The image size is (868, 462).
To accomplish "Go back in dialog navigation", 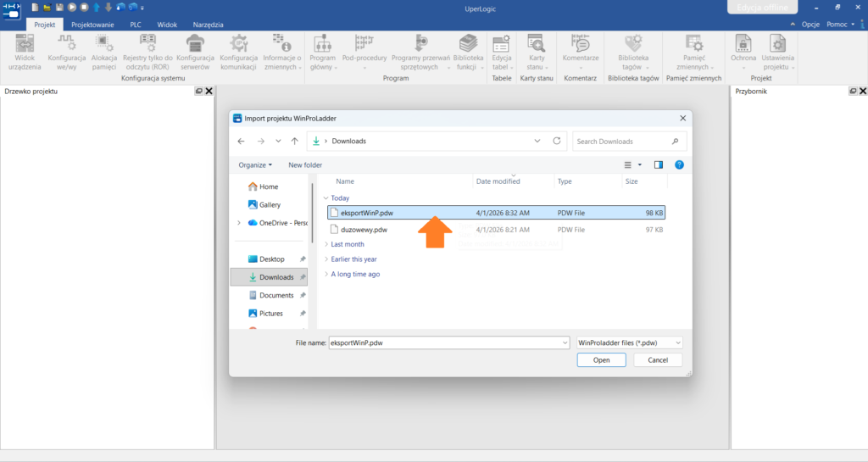I will pyautogui.click(x=241, y=141).
